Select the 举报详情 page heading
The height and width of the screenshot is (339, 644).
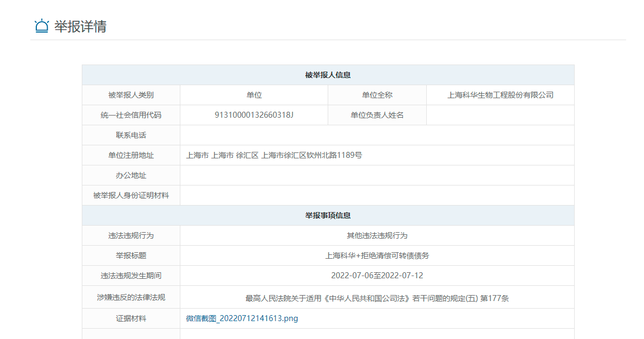(x=81, y=27)
